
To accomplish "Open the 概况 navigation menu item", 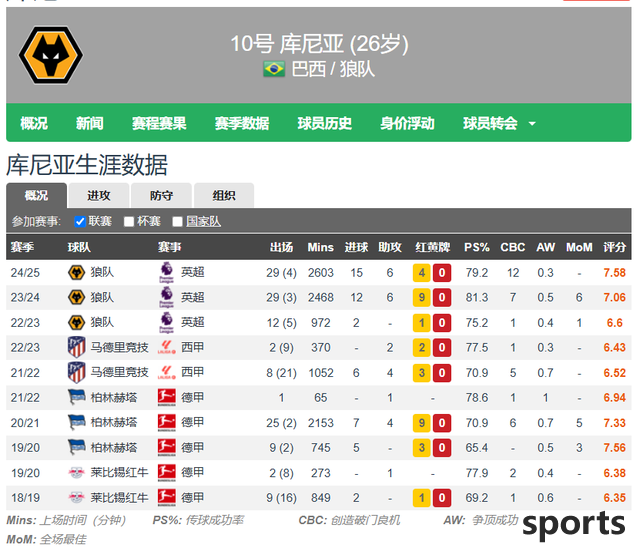I will click(x=34, y=123).
